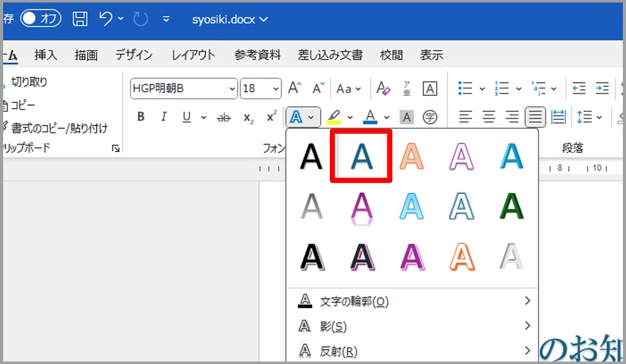
Task: Open the 挿入 tab
Action: point(46,55)
